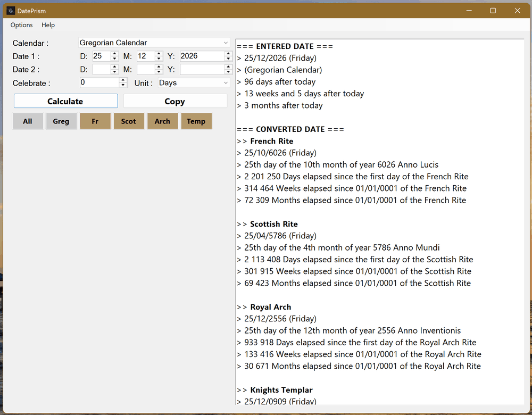Viewport: 532px width, 415px height.
Task: Focus the Date 1 day field
Action: click(102, 56)
